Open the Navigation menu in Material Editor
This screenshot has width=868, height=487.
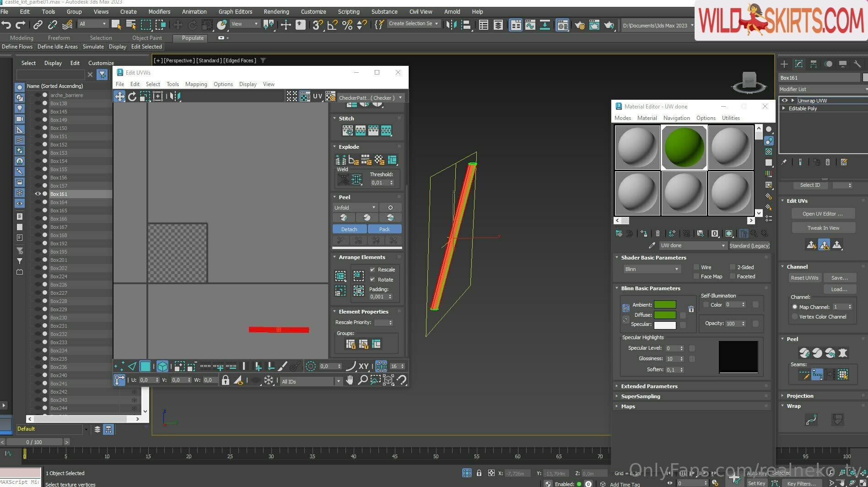(676, 118)
